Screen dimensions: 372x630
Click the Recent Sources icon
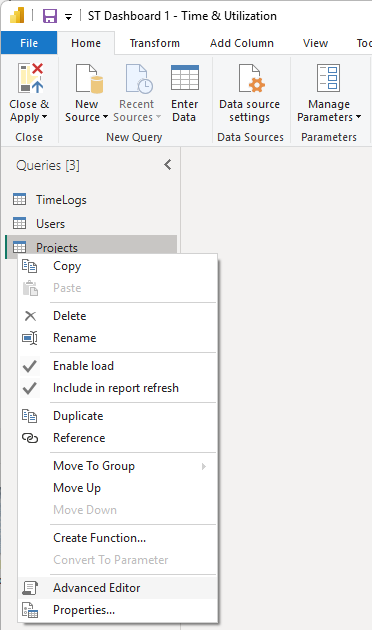tap(139, 79)
